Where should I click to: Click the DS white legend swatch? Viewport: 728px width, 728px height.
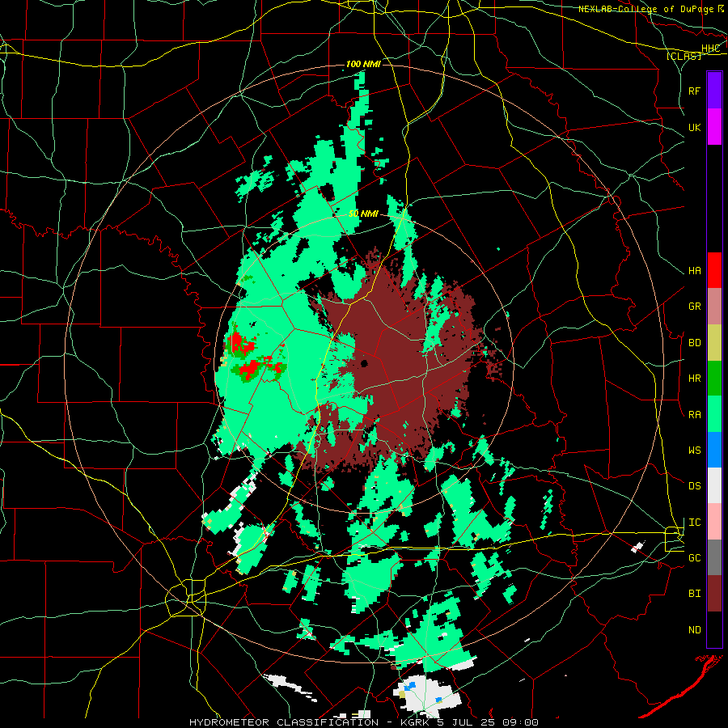[714, 485]
